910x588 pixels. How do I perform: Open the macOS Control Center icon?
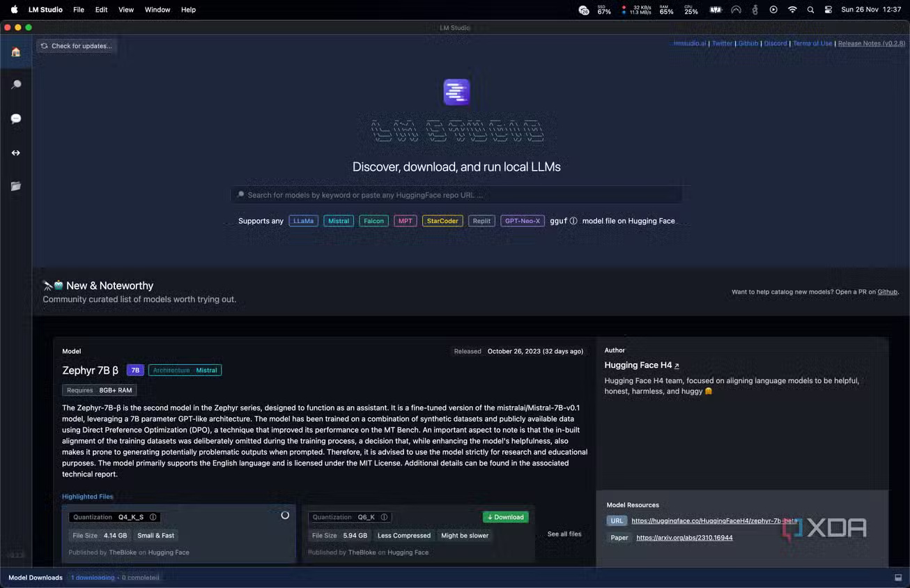[828, 10]
